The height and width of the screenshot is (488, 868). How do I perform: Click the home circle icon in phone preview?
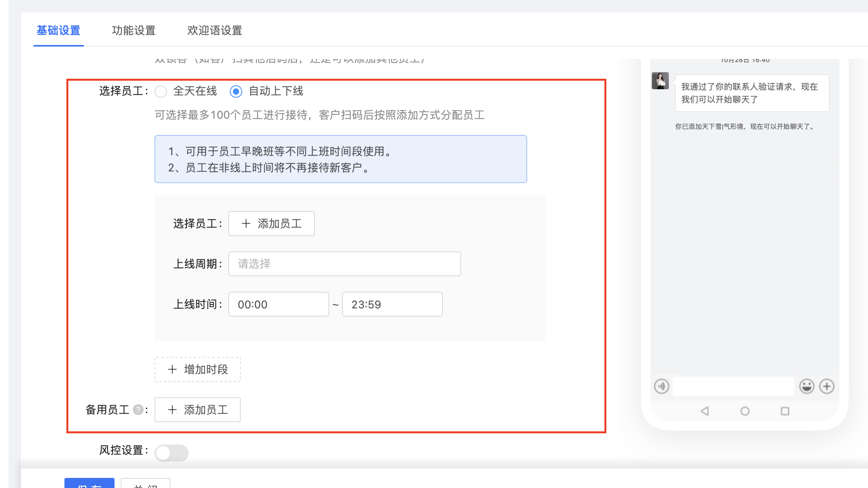[745, 411]
